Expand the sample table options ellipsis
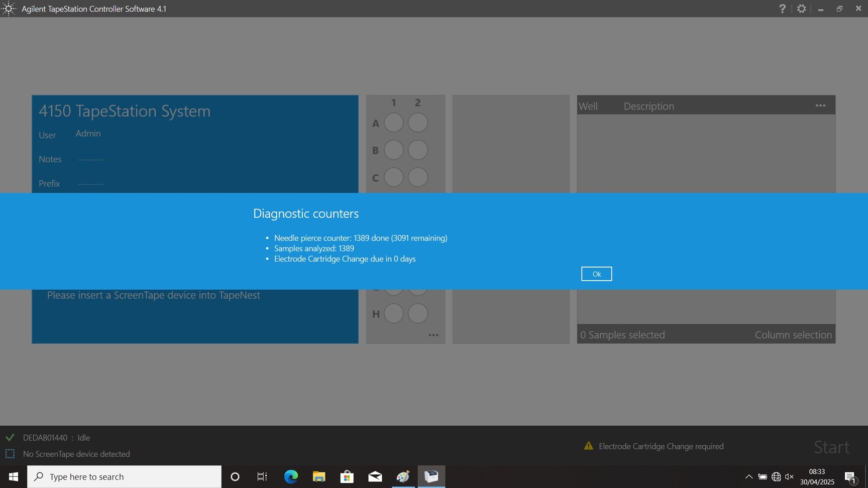868x488 pixels. pyautogui.click(x=820, y=106)
